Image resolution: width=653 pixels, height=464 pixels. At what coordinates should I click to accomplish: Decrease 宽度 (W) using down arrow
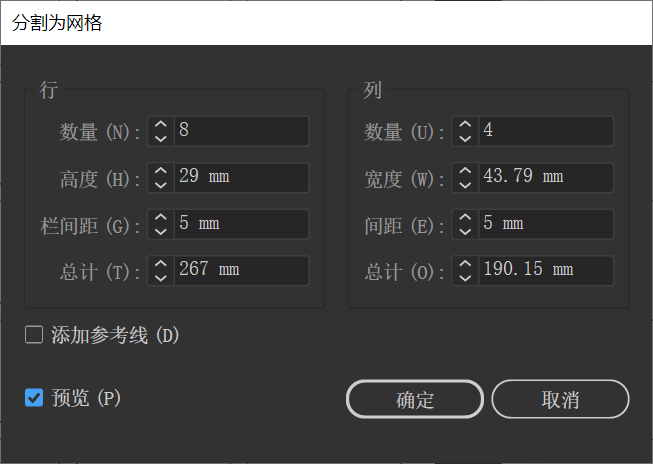click(464, 185)
